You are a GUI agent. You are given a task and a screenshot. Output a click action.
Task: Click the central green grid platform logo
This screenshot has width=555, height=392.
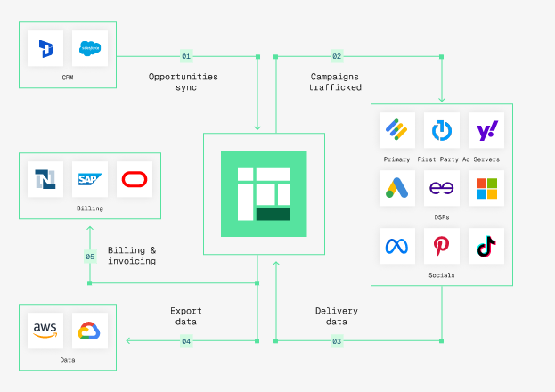[264, 194]
